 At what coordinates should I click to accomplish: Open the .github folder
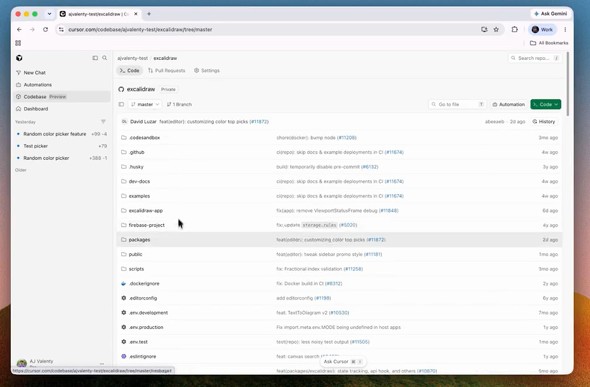(x=137, y=152)
